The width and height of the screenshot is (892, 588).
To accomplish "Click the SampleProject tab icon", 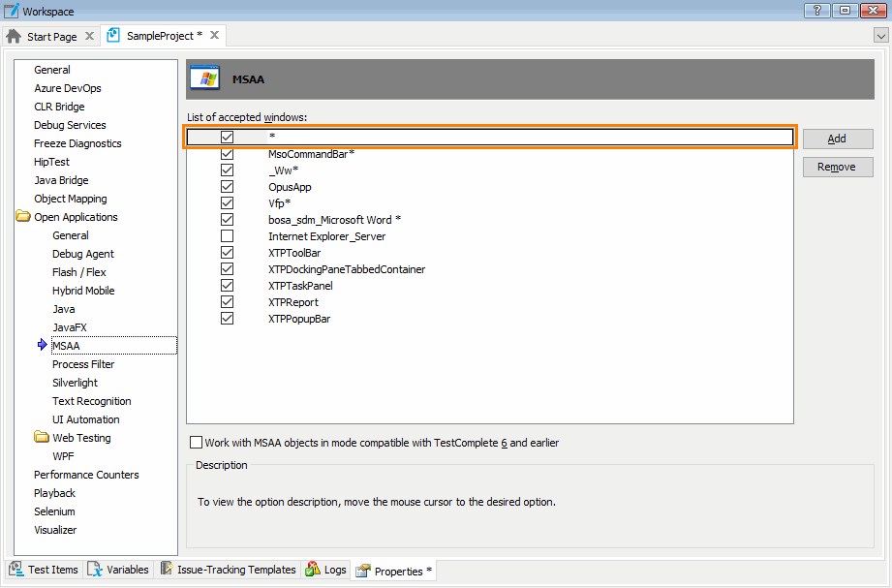I will click(114, 36).
